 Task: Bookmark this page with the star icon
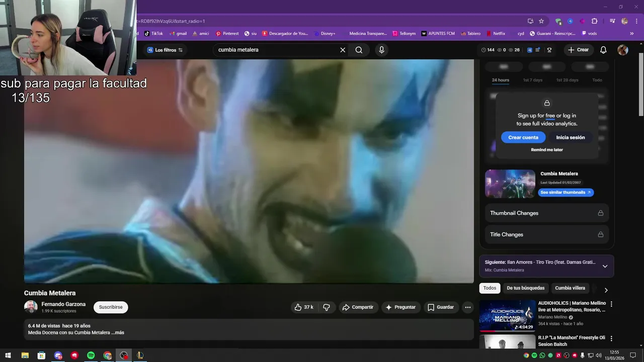541,21
